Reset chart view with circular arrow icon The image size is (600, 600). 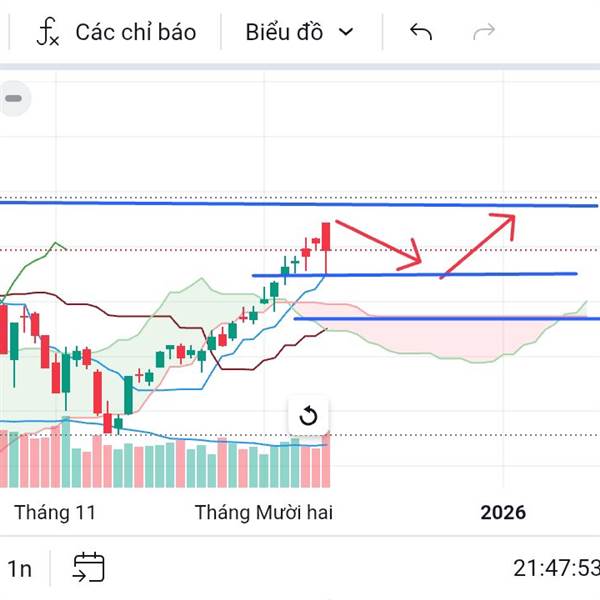pos(308,416)
